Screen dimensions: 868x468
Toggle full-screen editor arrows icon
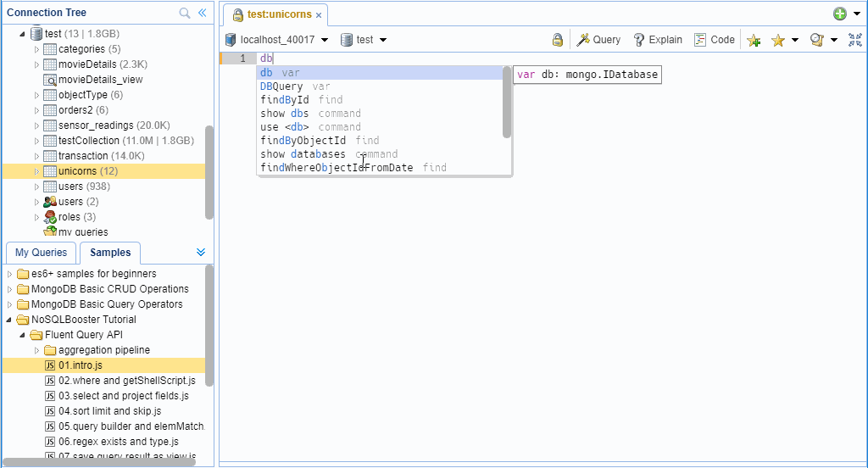854,40
